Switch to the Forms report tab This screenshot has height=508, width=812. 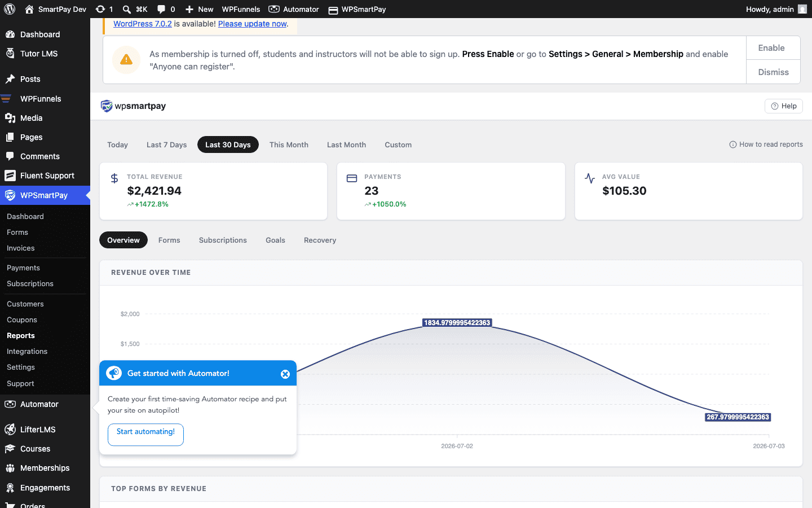pyautogui.click(x=169, y=240)
